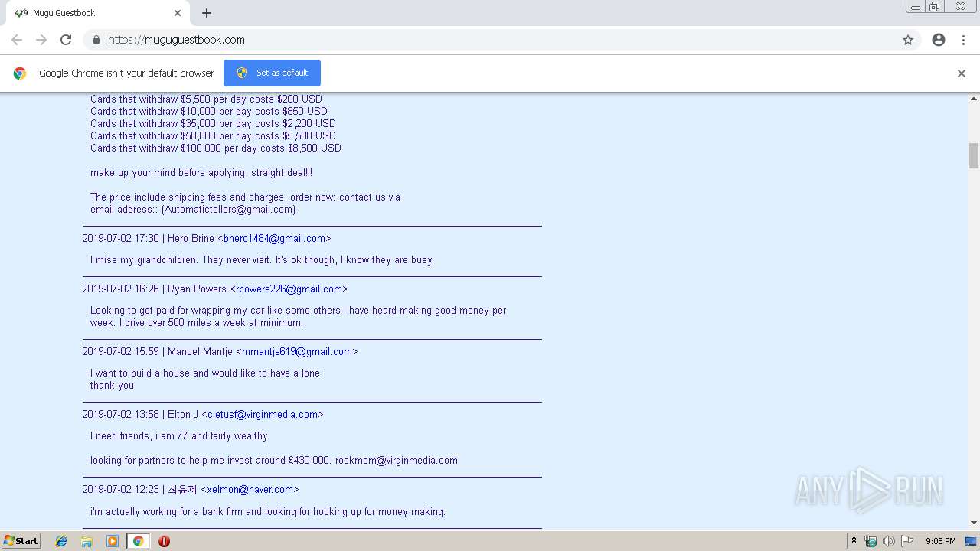
Task: Click the Manuel Mantje entry name
Action: click(201, 352)
